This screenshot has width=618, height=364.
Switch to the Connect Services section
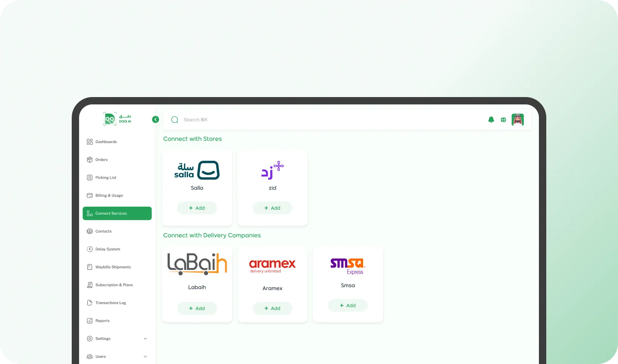[111, 213]
